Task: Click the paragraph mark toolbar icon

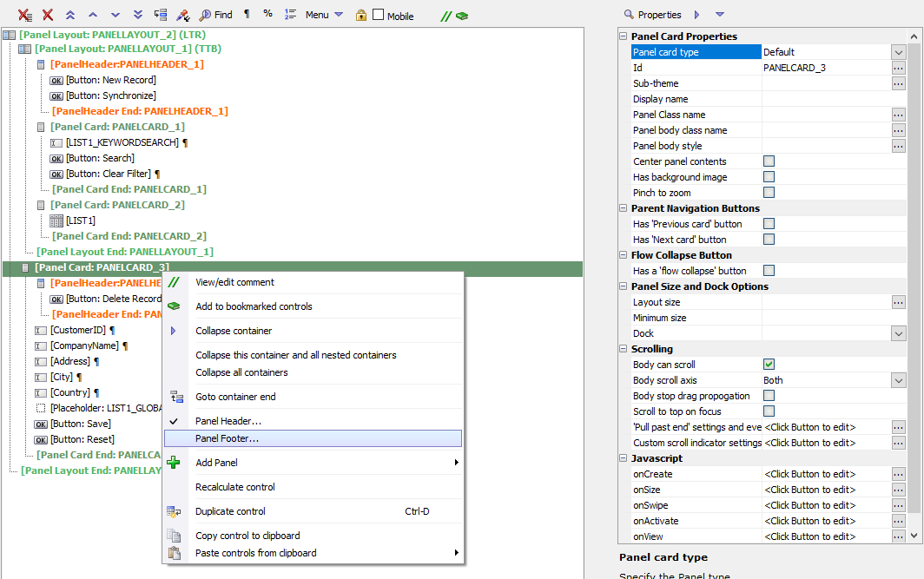Action: pos(247,14)
